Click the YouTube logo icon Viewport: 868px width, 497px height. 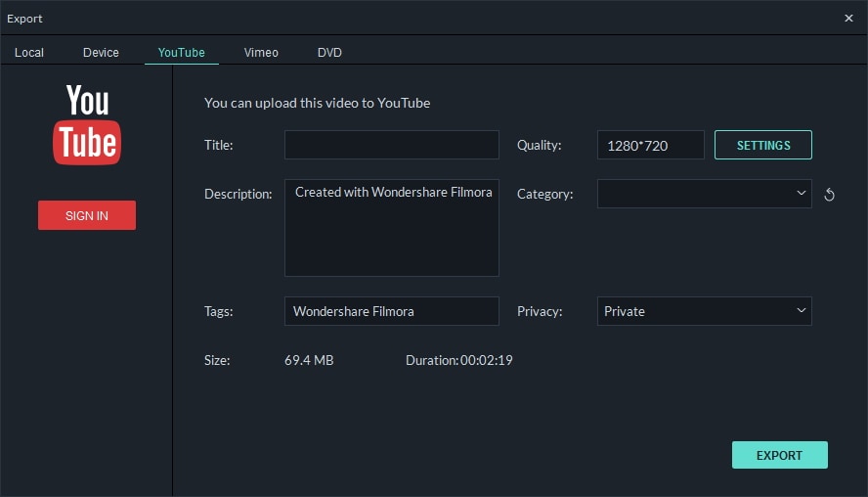pyautogui.click(x=87, y=124)
